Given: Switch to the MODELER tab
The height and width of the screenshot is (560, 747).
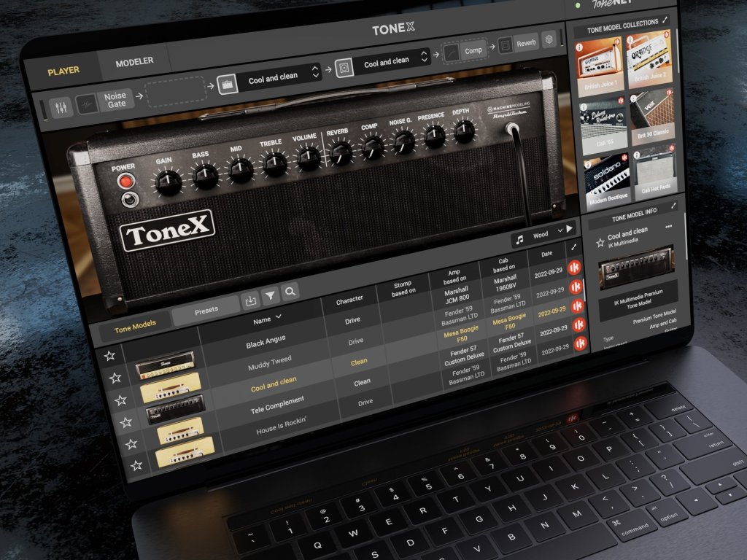Looking at the screenshot, I should tap(134, 61).
